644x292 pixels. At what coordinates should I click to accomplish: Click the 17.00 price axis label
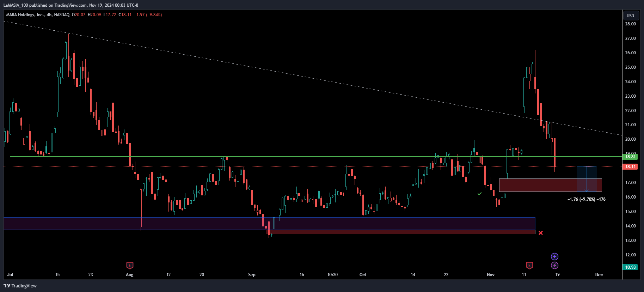point(630,183)
